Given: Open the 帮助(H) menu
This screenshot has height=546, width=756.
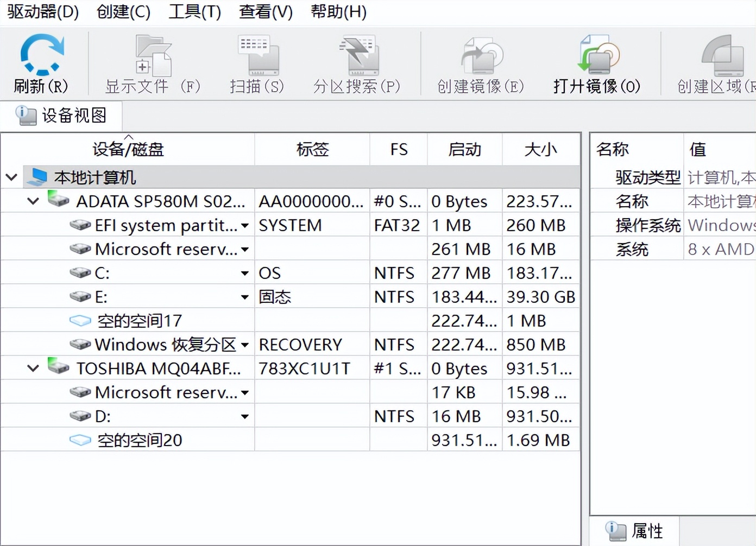Looking at the screenshot, I should (x=338, y=12).
